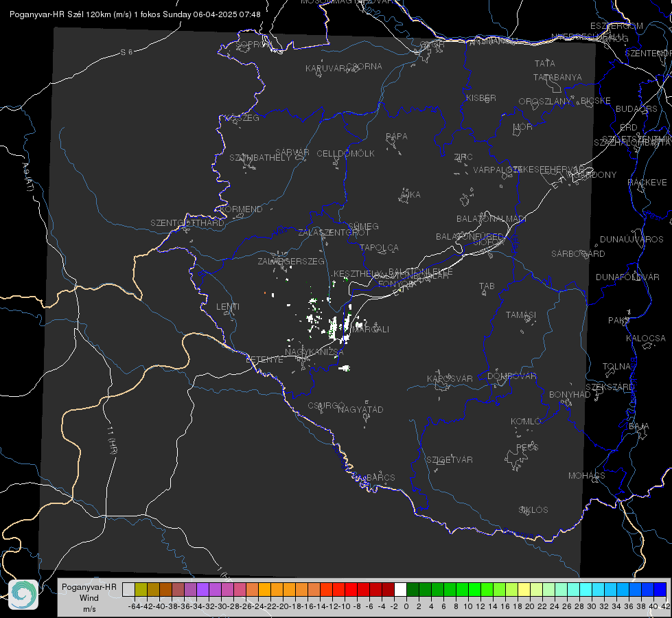The width and height of the screenshot is (672, 618).
Task: Click the KAPOSVÁR city label
Action: pos(450,378)
